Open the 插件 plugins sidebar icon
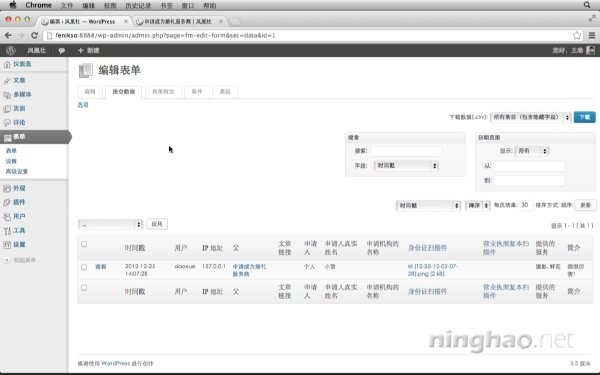 7,203
